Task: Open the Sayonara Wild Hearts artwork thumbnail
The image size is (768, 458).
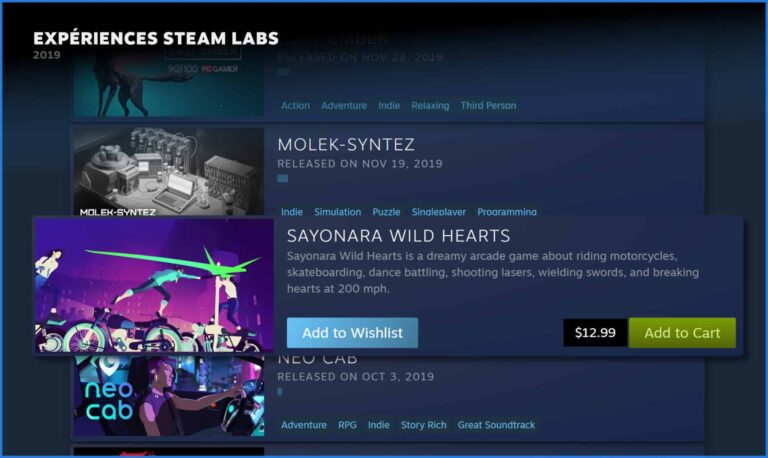Action: [154, 285]
